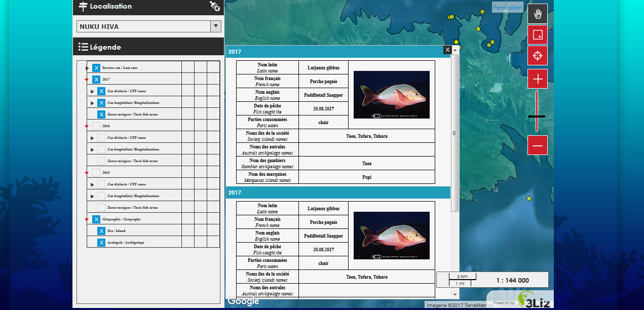Select the pan hand tool
Screen dimensions: 644x310
[x=538, y=14]
